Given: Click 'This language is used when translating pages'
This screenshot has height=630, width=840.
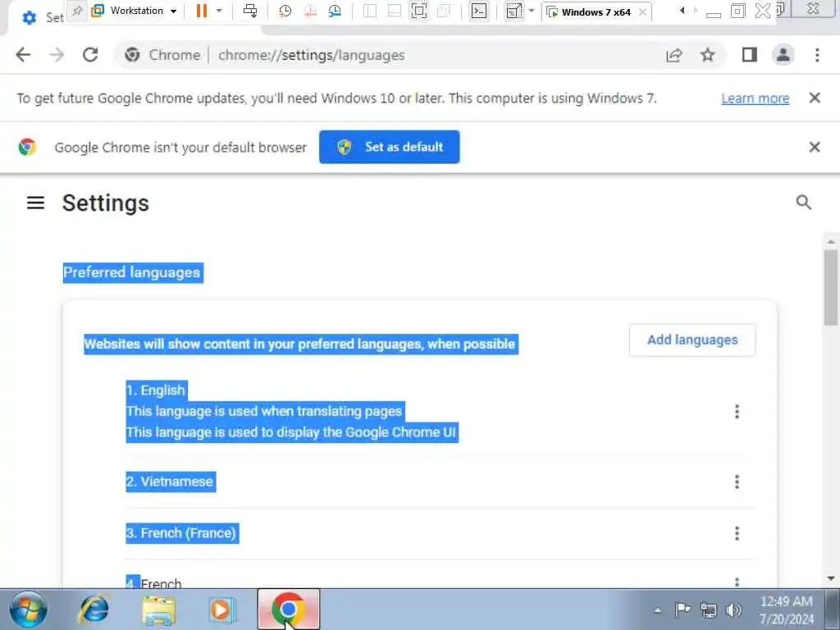Looking at the screenshot, I should 264,411.
